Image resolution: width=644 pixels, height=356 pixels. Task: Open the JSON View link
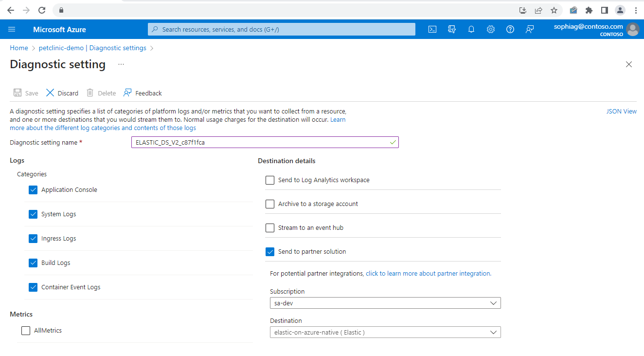[621, 112]
